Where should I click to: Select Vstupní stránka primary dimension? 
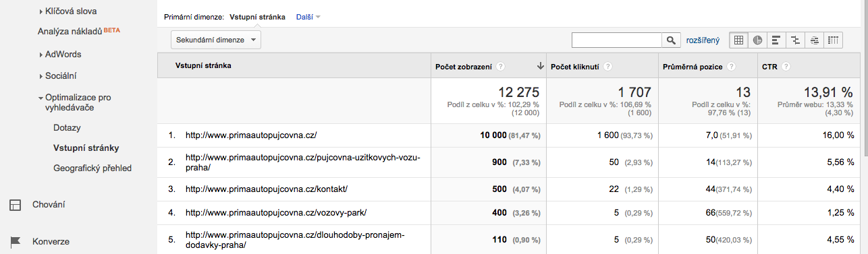click(x=257, y=17)
